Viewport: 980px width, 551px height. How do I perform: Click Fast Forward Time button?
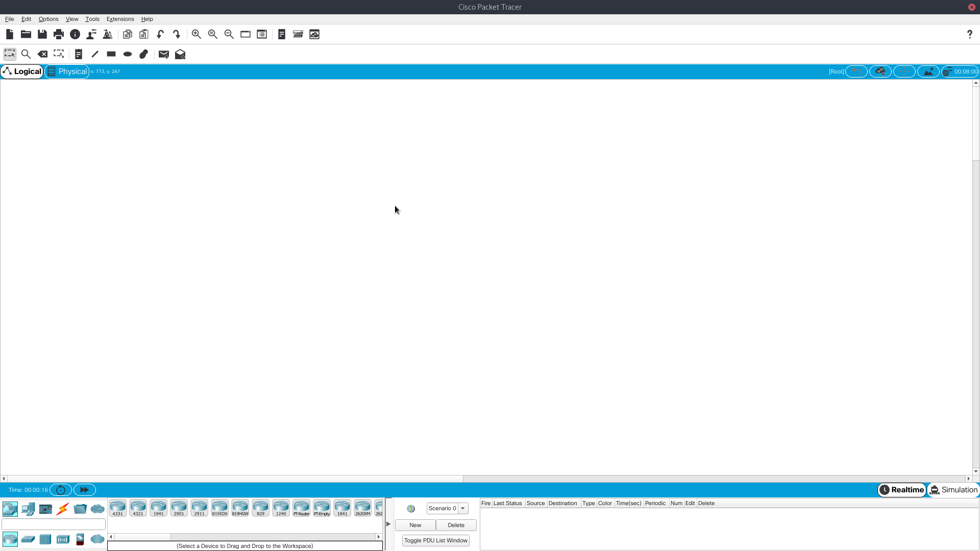[x=84, y=490]
